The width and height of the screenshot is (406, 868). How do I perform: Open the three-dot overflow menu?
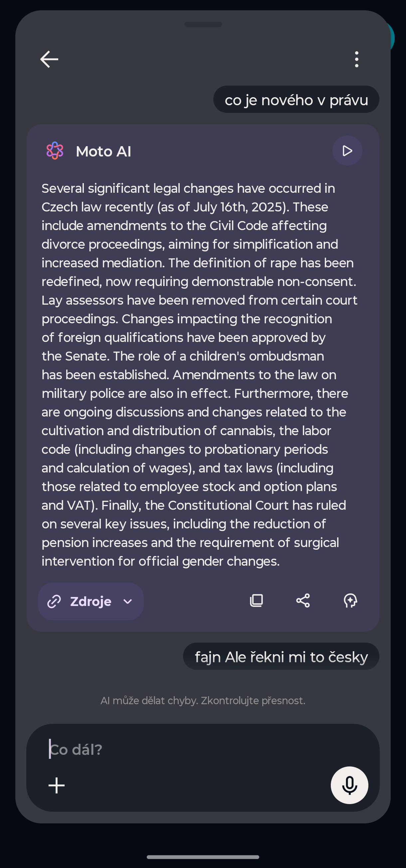pyautogui.click(x=356, y=59)
